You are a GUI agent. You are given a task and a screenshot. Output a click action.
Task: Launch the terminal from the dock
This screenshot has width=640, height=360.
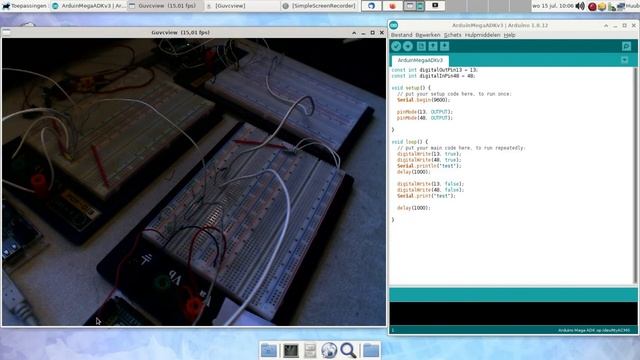pyautogui.click(x=291, y=350)
